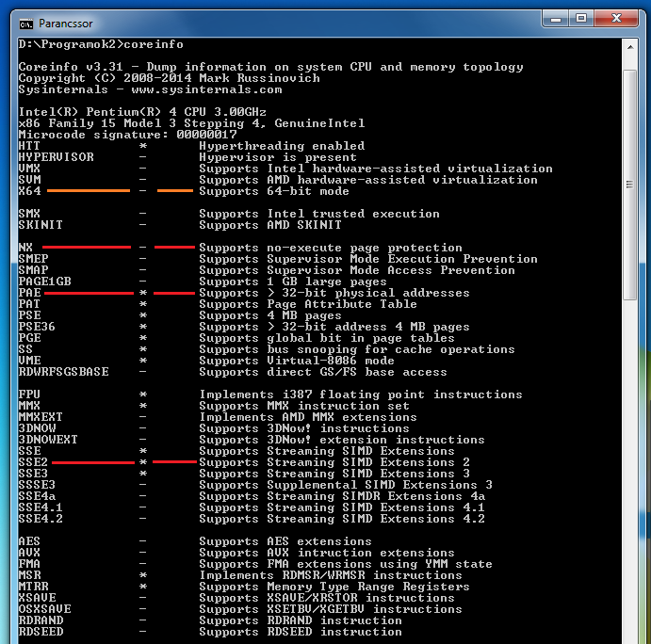Click the NX row label
Viewport: 651px width, 644px height.
(25, 248)
